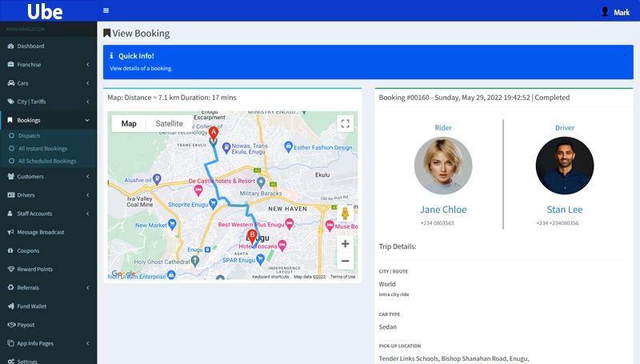Open Dashboard from the sidebar
The height and width of the screenshot is (364, 640).
(x=30, y=46)
